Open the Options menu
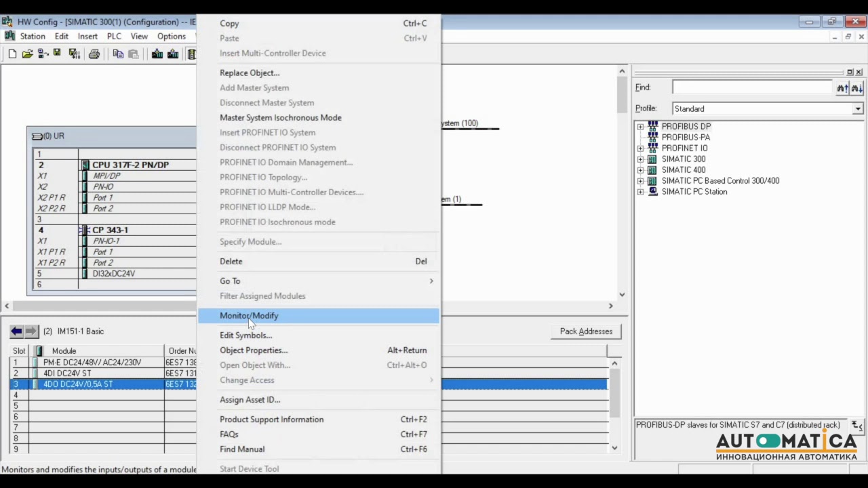868x488 pixels. pos(172,37)
